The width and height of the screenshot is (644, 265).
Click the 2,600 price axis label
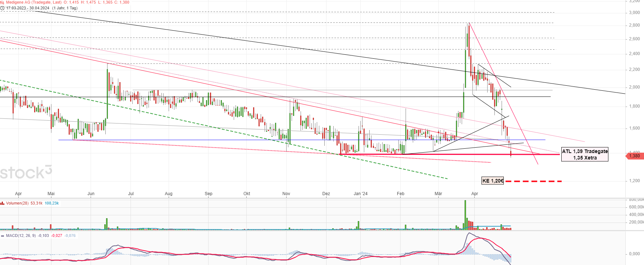634,39
